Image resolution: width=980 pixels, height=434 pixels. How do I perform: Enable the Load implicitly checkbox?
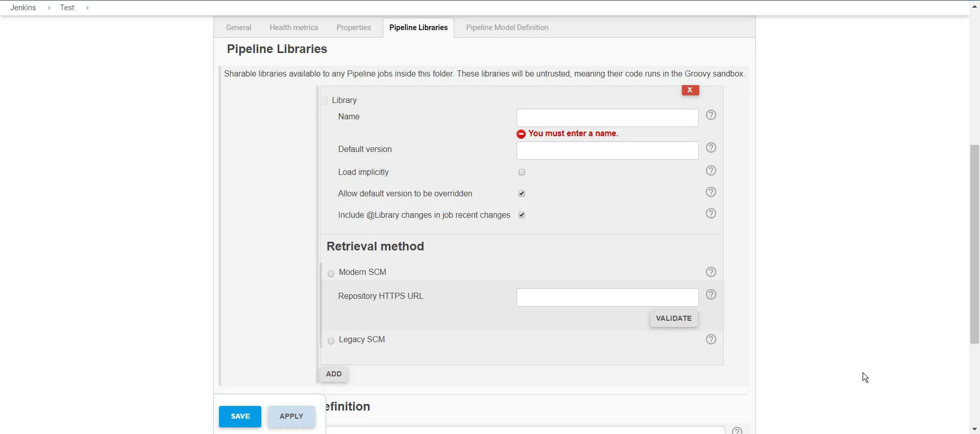[x=522, y=172]
